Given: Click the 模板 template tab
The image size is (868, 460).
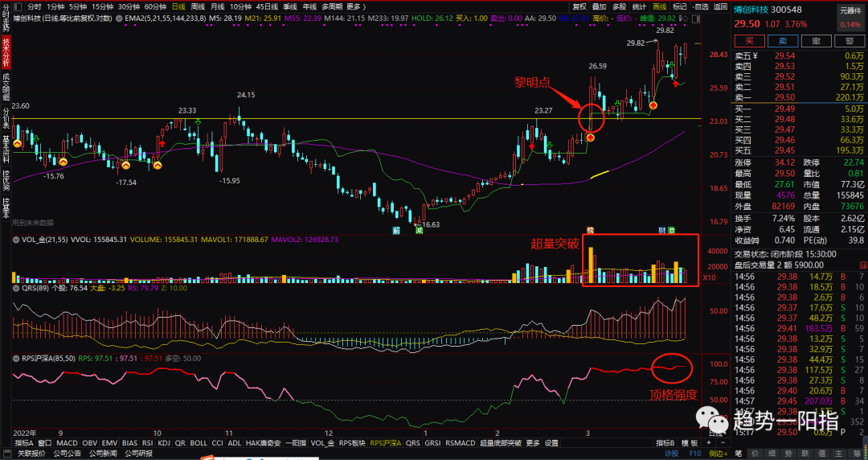Looking at the screenshot, I should (x=690, y=443).
